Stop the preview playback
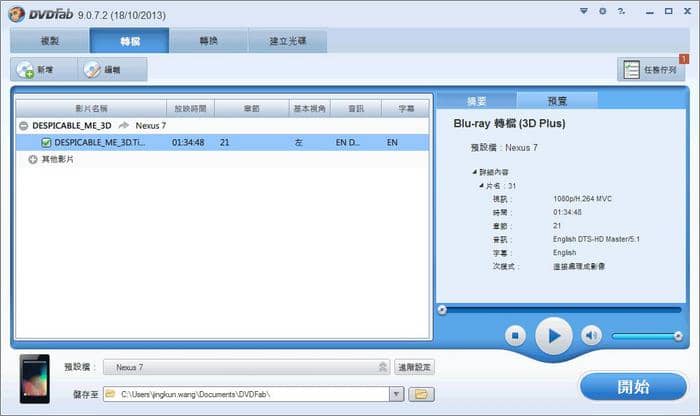 pyautogui.click(x=515, y=335)
